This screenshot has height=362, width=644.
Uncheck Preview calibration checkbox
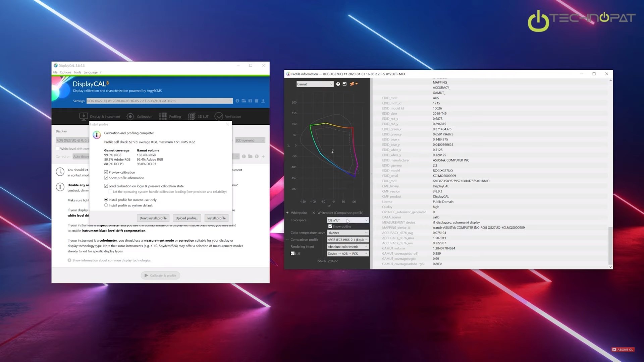pyautogui.click(x=106, y=172)
